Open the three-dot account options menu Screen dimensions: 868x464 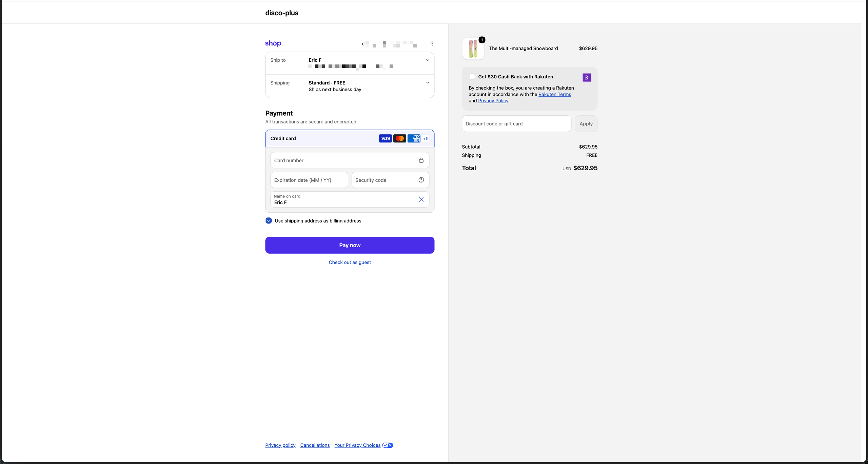click(x=432, y=43)
